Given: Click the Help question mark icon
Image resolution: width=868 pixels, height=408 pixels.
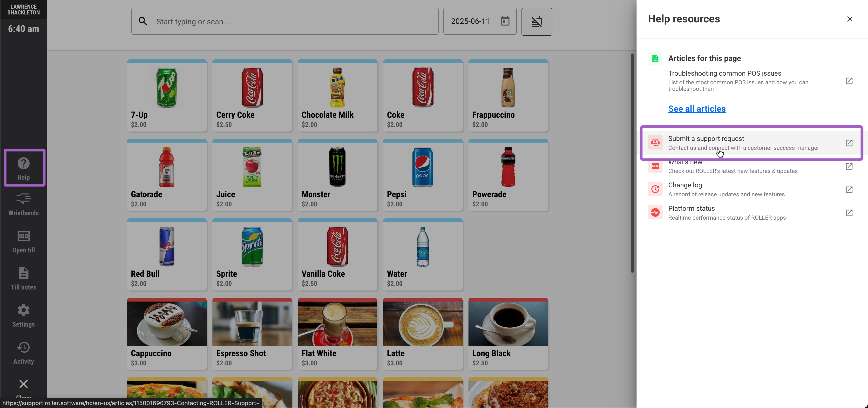Looking at the screenshot, I should coord(24,164).
